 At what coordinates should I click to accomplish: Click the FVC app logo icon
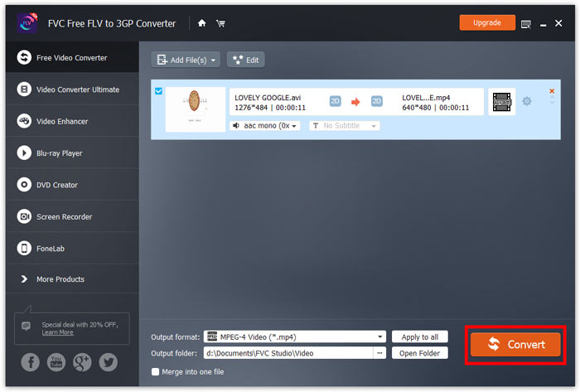coord(27,23)
